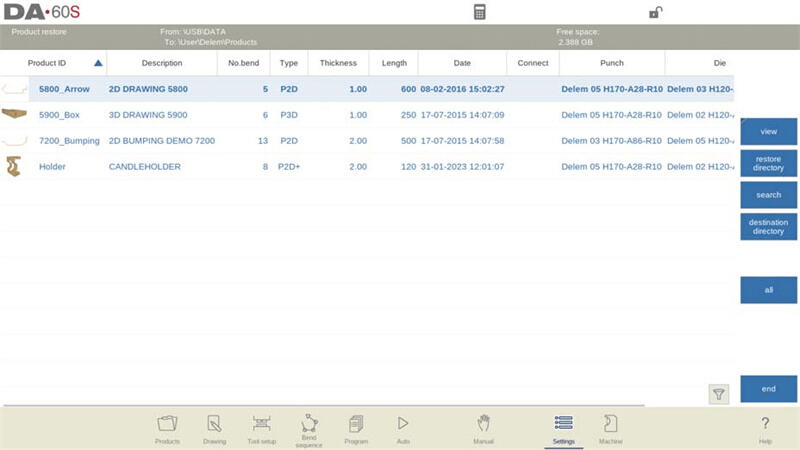
Task: Start Auto mode play icon
Action: (403, 427)
